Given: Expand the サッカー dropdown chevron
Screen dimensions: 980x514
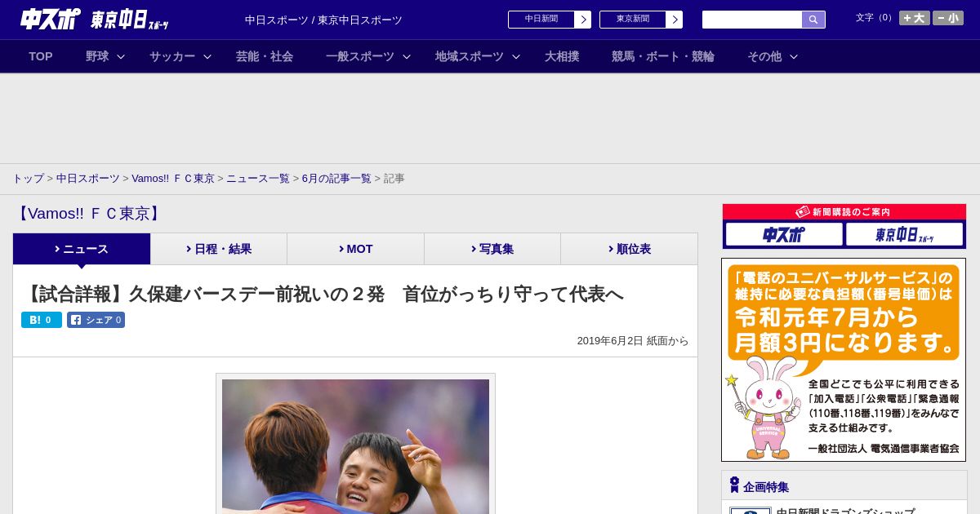Looking at the screenshot, I should (x=207, y=56).
